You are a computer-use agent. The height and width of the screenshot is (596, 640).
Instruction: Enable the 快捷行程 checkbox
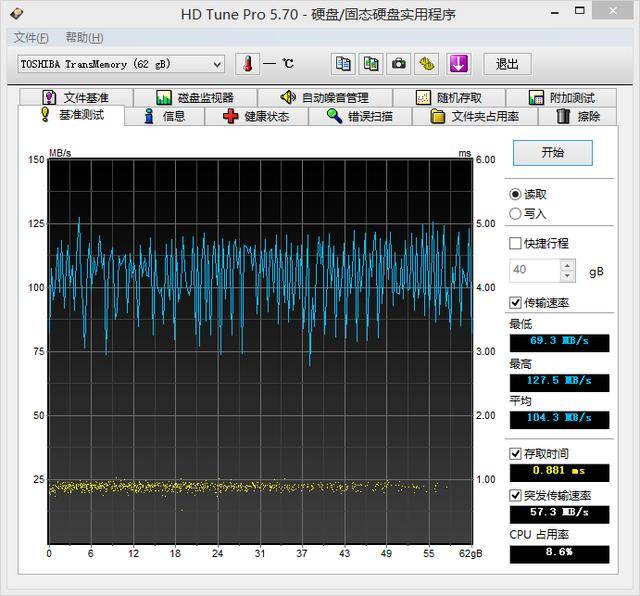click(x=515, y=243)
